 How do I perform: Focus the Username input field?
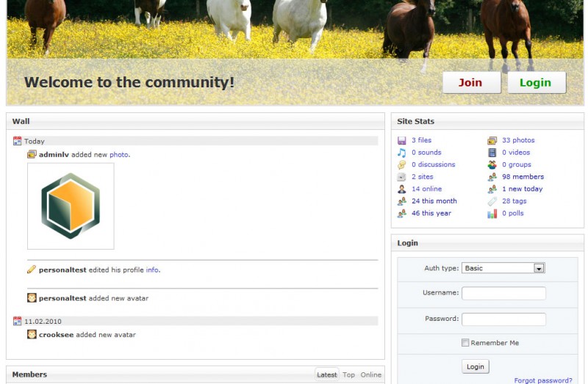503,293
